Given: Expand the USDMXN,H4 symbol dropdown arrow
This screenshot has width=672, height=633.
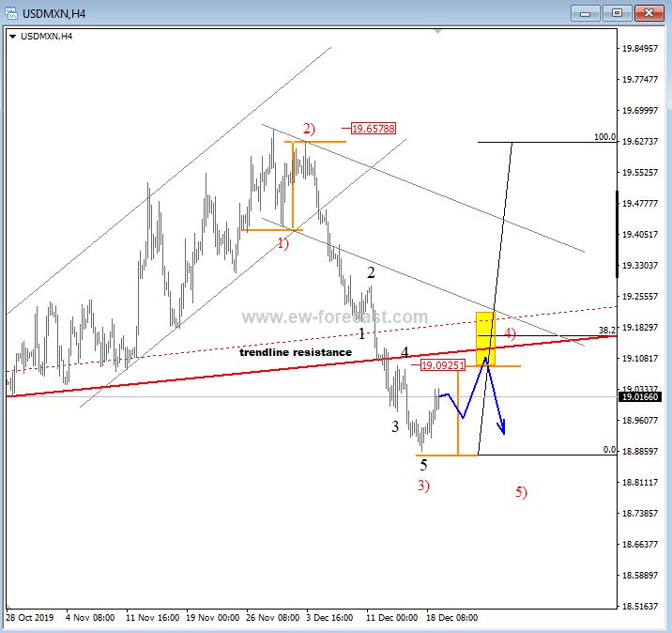Looking at the screenshot, I should [x=12, y=36].
